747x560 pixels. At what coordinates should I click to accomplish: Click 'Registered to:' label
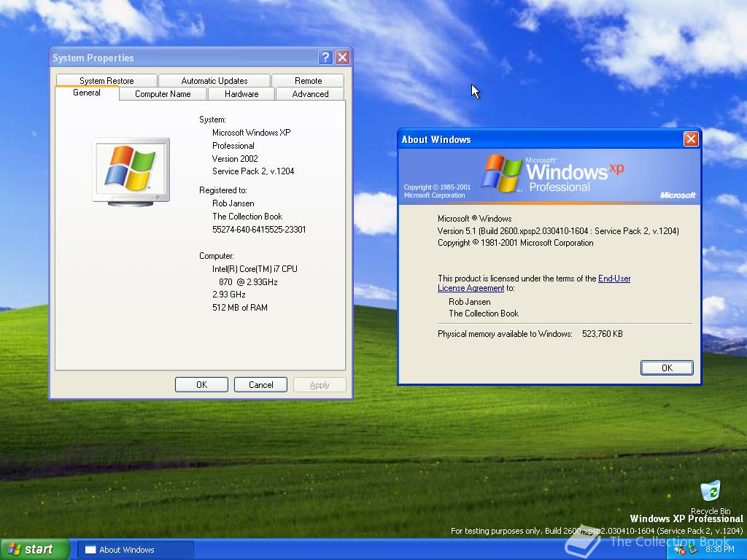[x=223, y=190]
